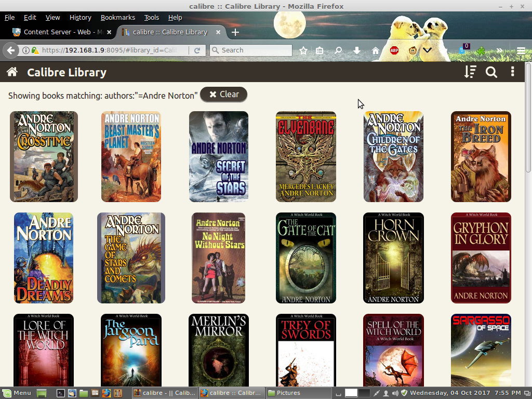
Task: Open The Gate of the Cat cover
Action: (306, 258)
